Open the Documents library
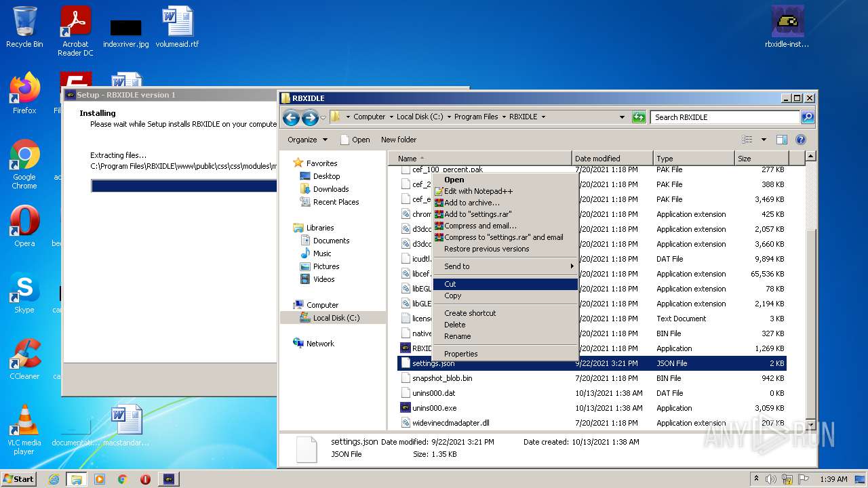 [331, 241]
